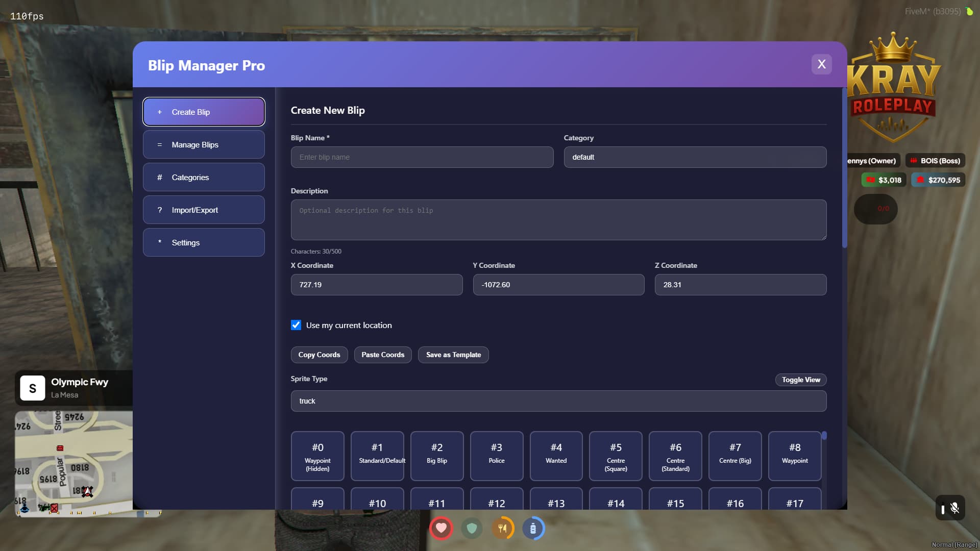Select the #2 Big Blip sprite
This screenshot has width=980, height=551.
coord(436,456)
